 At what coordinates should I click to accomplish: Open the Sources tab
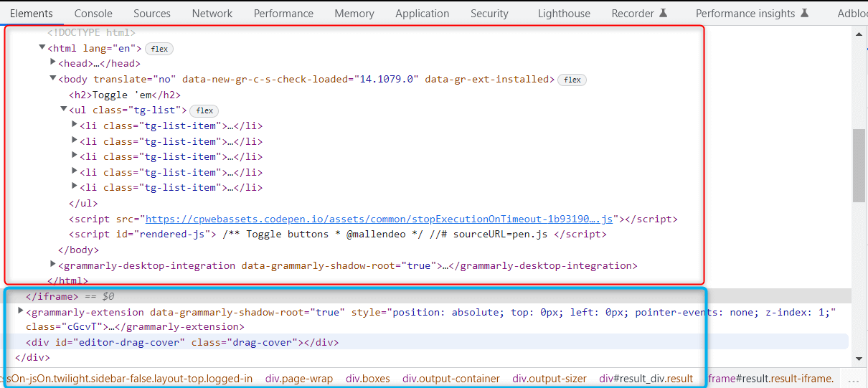[x=152, y=13]
